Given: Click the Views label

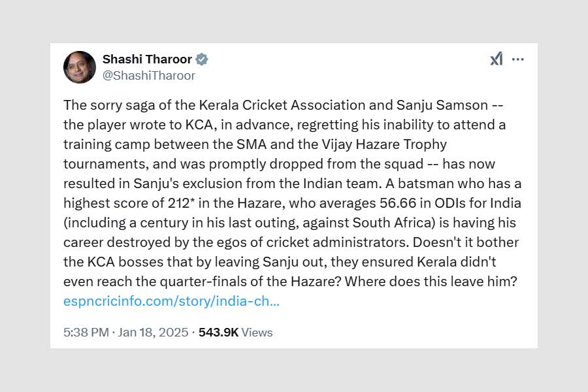Looking at the screenshot, I should [x=257, y=333].
